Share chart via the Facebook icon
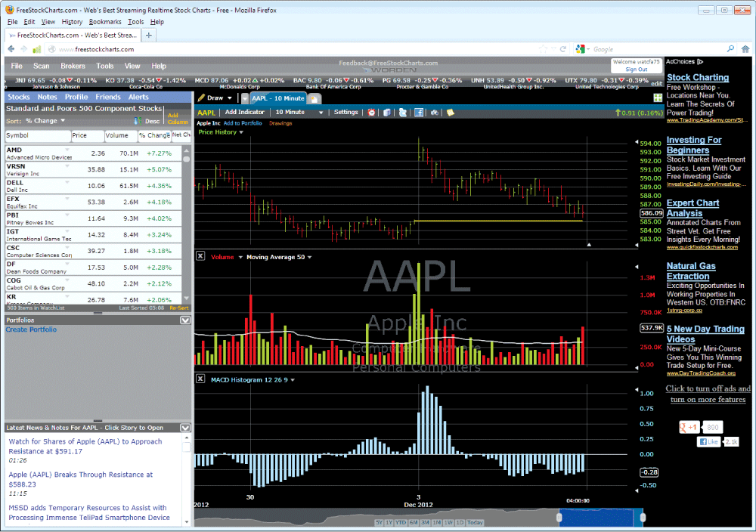 [419, 113]
